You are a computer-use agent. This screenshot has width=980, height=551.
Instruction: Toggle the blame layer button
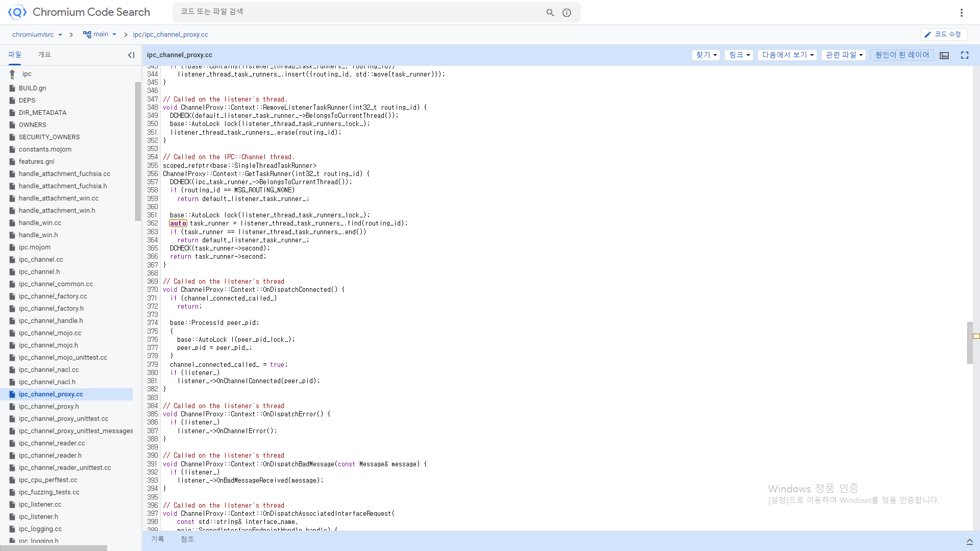[902, 55]
